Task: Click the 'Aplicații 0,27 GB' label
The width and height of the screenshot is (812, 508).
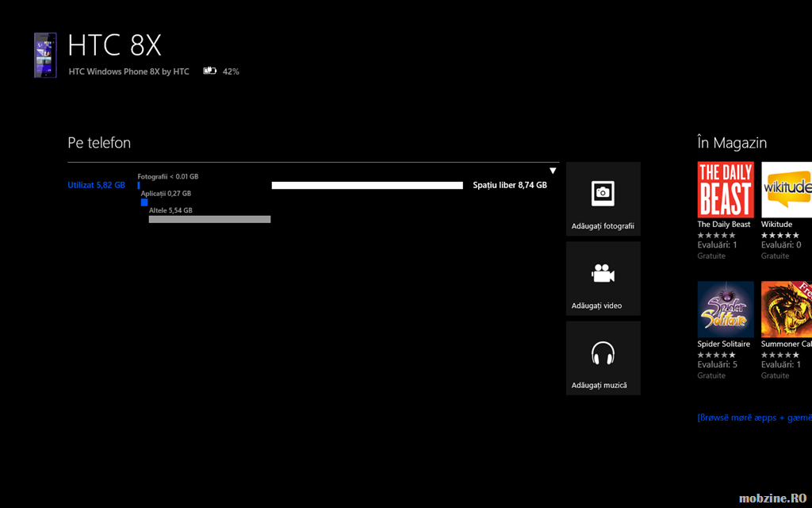Action: coord(166,194)
